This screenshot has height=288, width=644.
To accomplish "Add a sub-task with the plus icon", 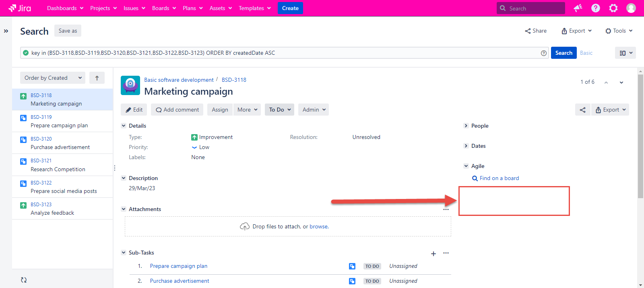I will click(x=433, y=253).
